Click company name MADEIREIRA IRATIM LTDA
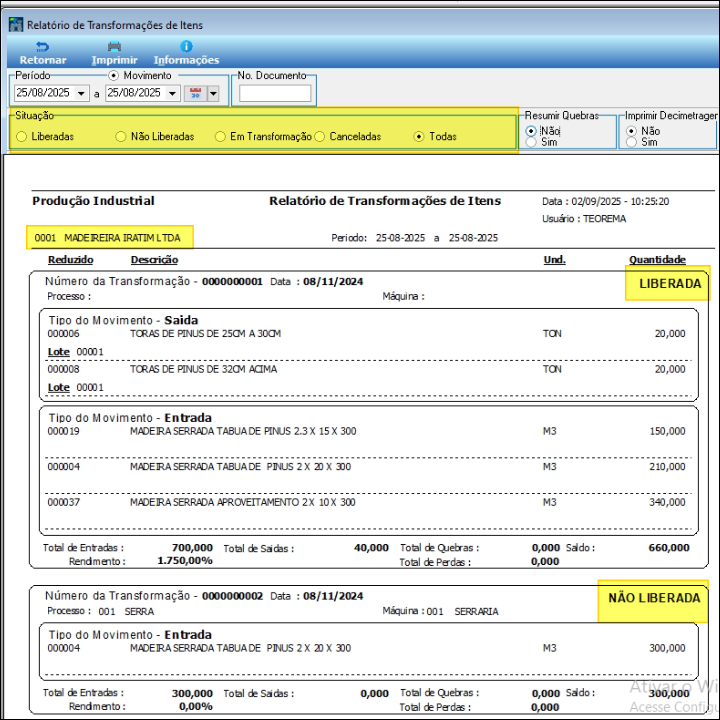Viewport: 720px width, 720px height. pos(122,238)
